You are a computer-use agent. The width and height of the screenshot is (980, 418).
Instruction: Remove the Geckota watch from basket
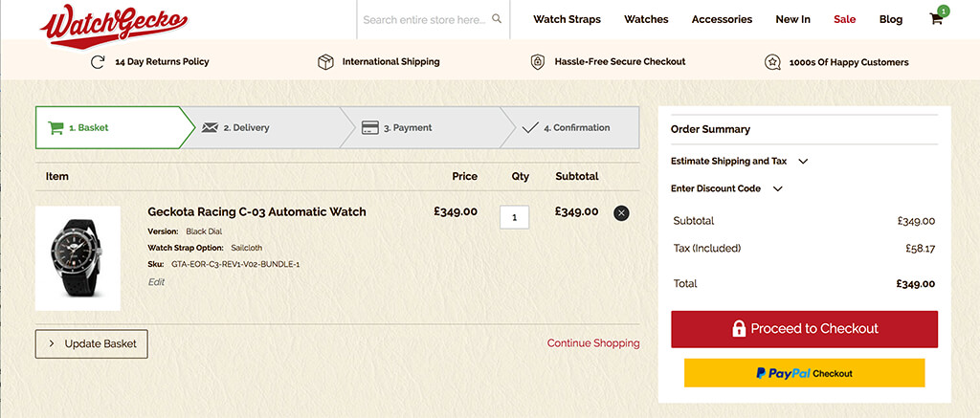pos(621,213)
